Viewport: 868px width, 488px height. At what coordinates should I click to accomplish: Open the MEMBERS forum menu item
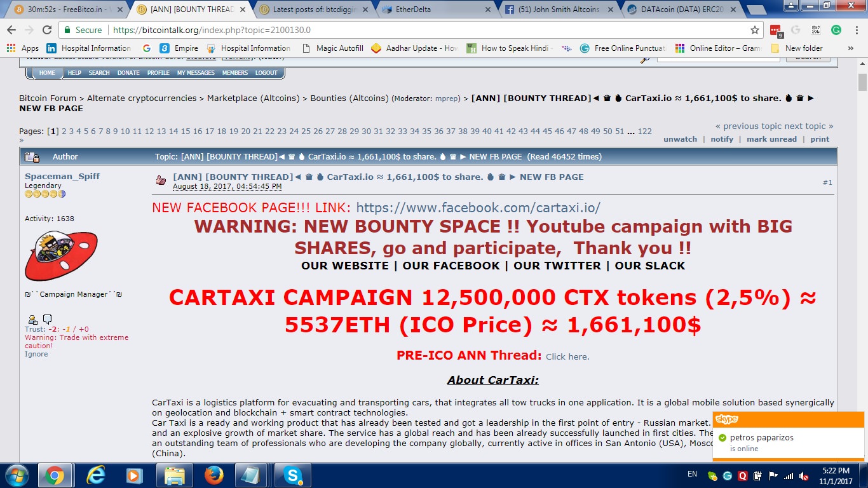pos(235,73)
